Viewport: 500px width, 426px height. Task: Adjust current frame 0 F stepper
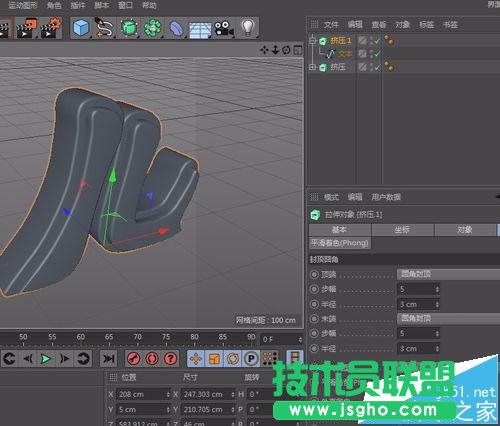click(x=300, y=340)
